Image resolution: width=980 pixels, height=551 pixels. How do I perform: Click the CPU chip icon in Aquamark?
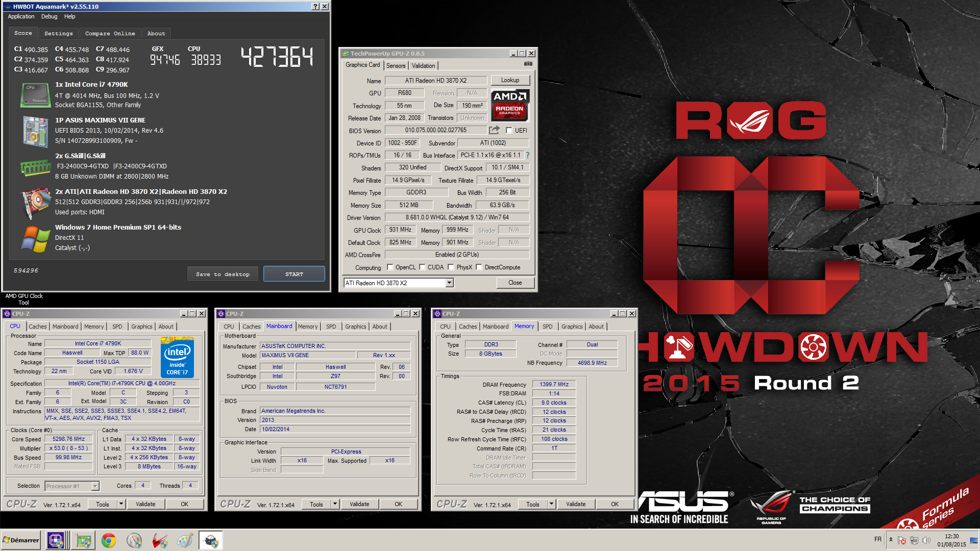point(35,95)
